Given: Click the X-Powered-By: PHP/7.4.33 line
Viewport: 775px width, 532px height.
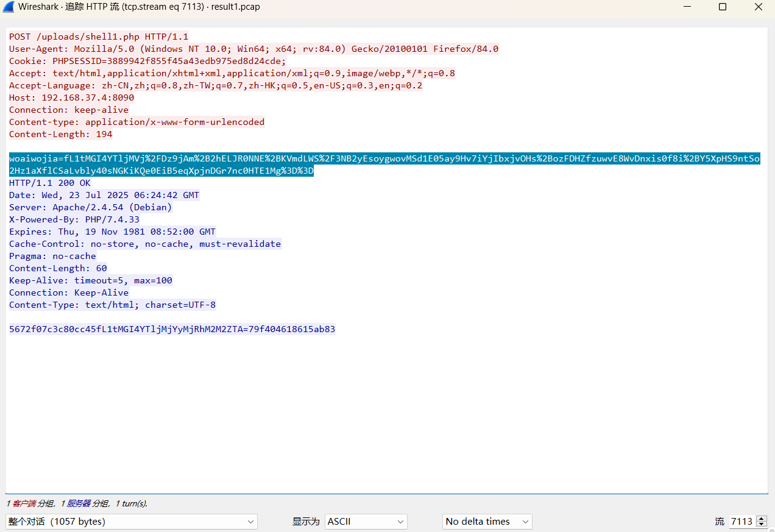Looking at the screenshot, I should coord(74,219).
